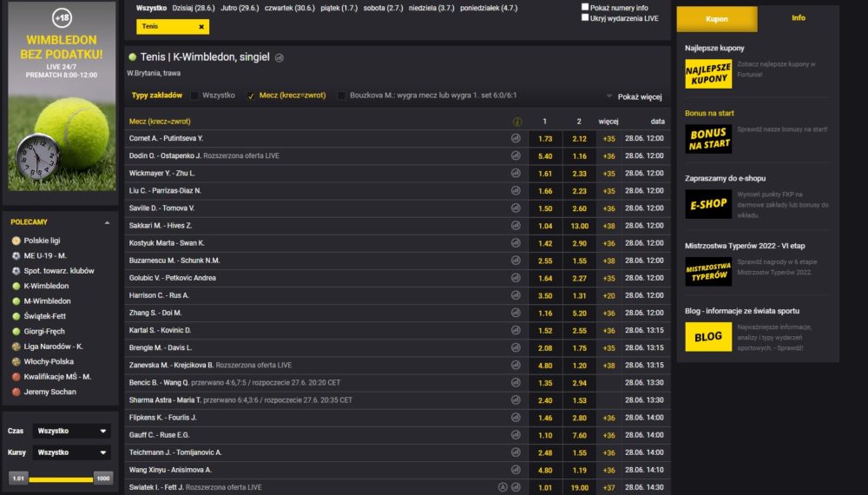Select Wszystko date filter

coord(151,9)
